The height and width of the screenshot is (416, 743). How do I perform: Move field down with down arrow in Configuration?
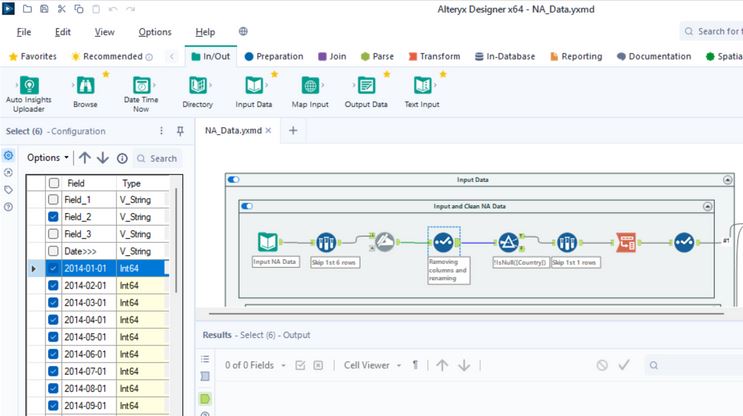point(103,158)
